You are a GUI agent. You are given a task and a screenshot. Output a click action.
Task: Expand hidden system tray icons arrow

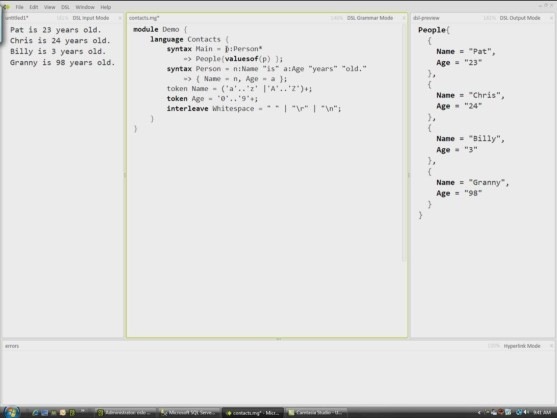(x=479, y=412)
